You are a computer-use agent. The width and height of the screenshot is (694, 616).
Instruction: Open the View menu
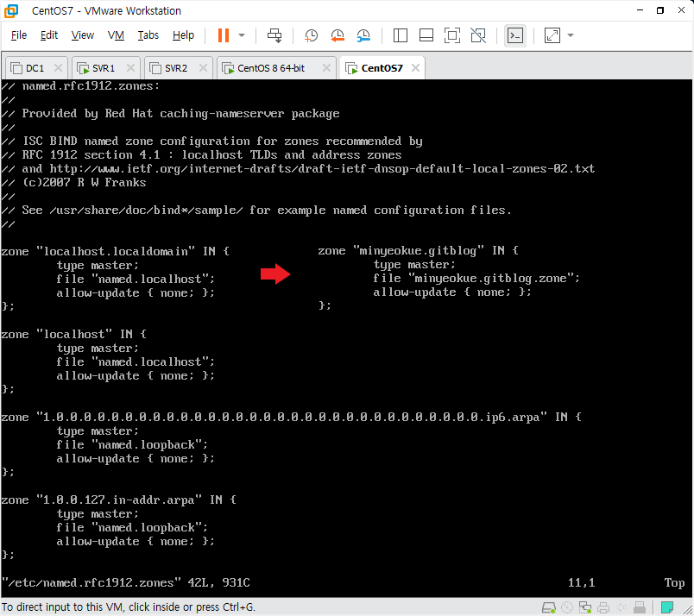coord(83,35)
